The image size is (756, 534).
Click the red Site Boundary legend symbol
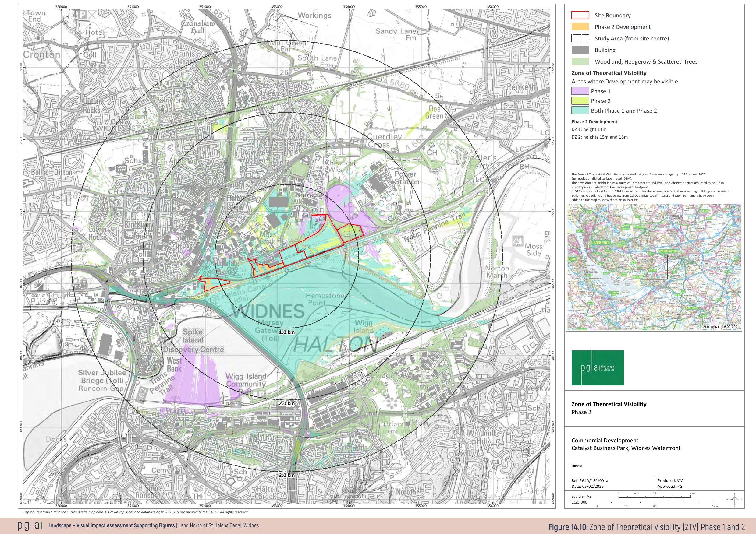[580, 15]
